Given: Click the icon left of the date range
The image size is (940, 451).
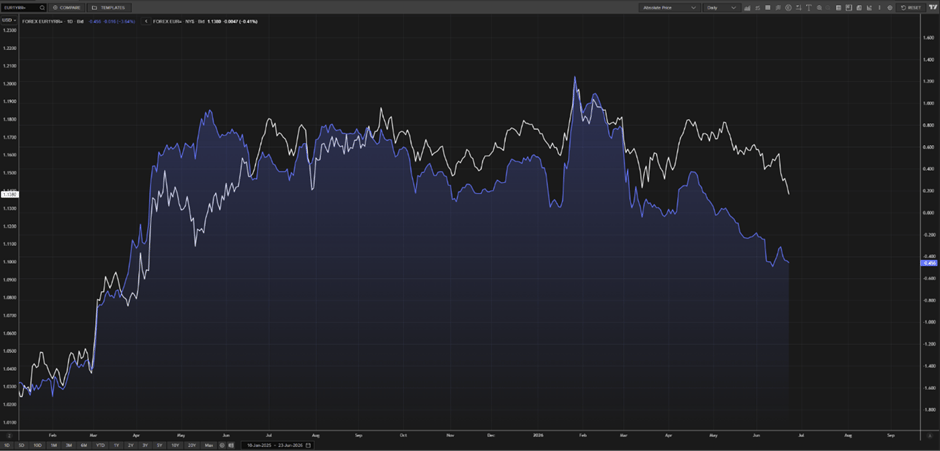Looking at the screenshot, I should pyautogui.click(x=231, y=446).
